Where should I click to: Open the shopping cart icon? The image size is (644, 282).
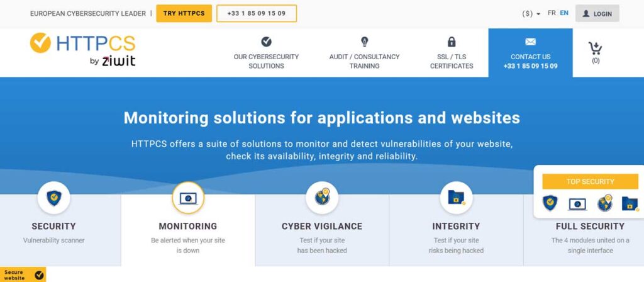[595, 48]
